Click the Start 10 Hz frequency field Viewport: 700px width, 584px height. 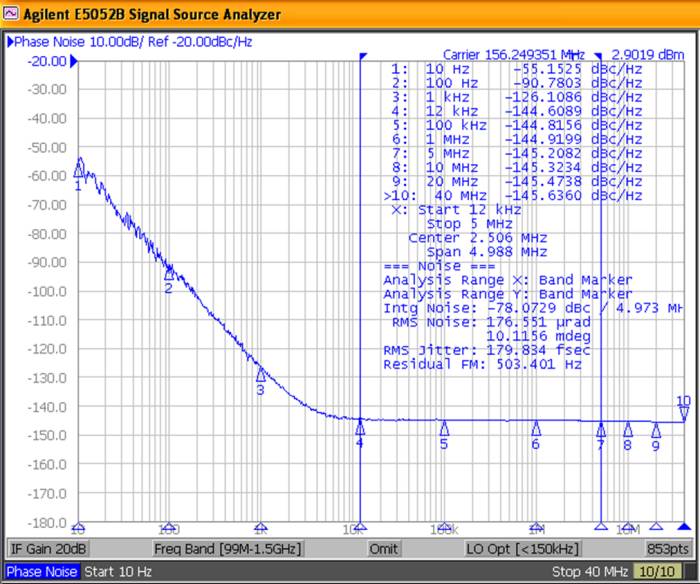(118, 572)
